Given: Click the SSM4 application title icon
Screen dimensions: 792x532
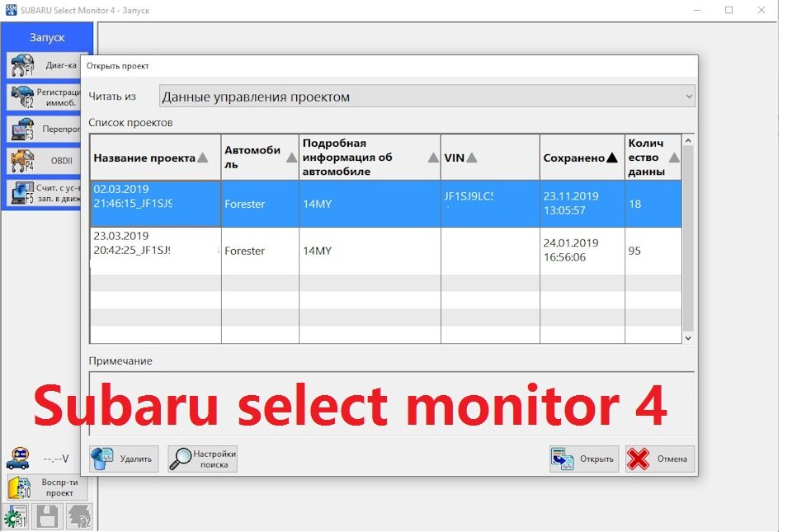Looking at the screenshot, I should [11, 10].
